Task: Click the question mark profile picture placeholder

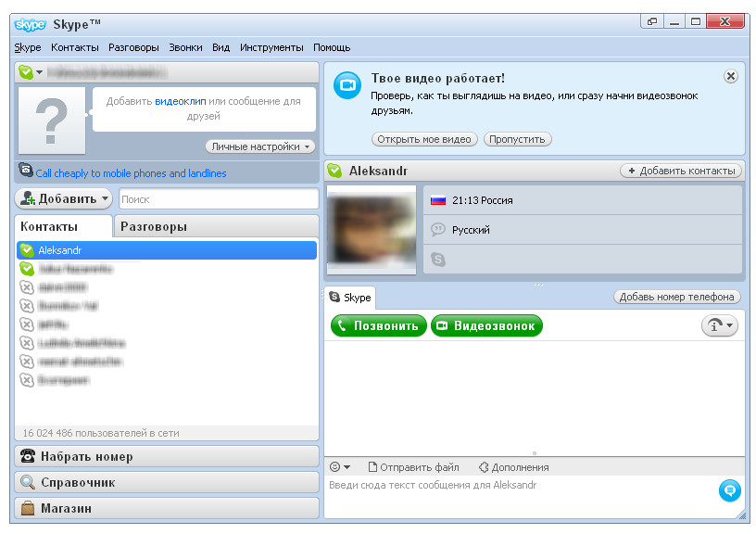Action: pyautogui.click(x=52, y=121)
